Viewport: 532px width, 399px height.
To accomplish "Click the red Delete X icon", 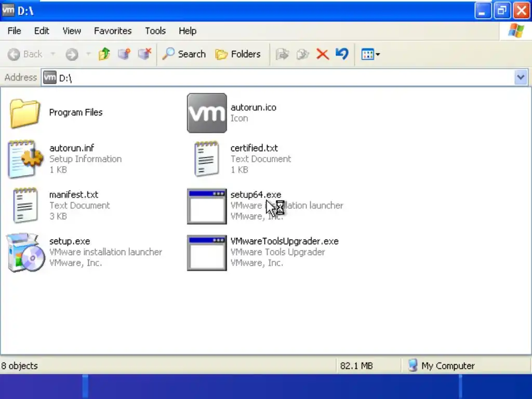I will point(322,54).
